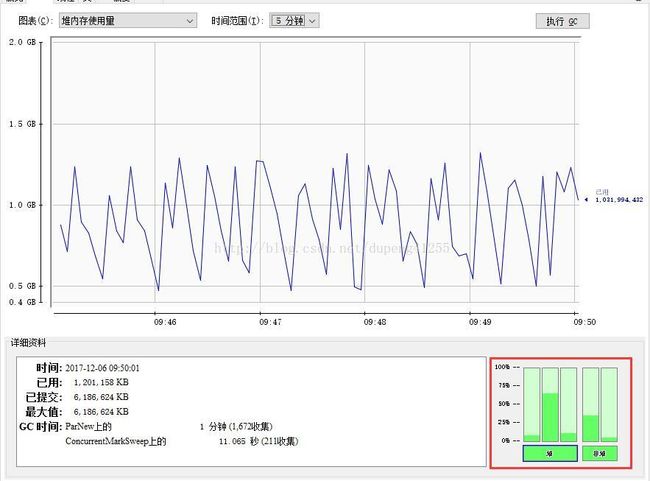This screenshot has width=650, height=481.
Task: Open the 图表 chart type dropdown
Action: click(128, 21)
